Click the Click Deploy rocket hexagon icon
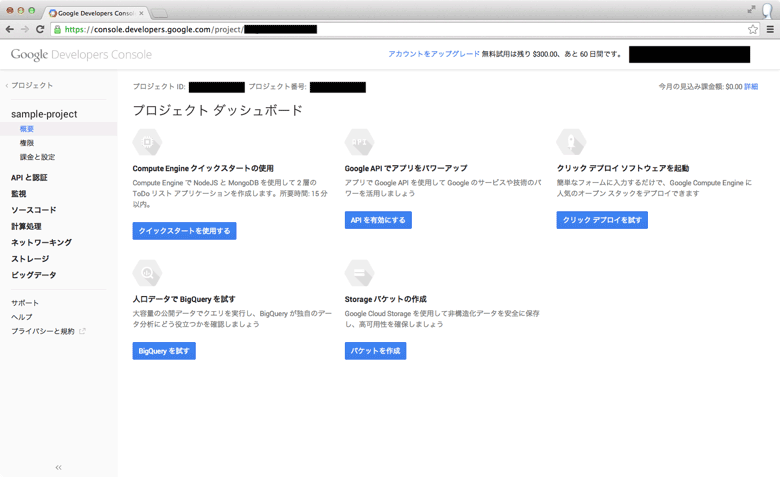 tap(571, 142)
